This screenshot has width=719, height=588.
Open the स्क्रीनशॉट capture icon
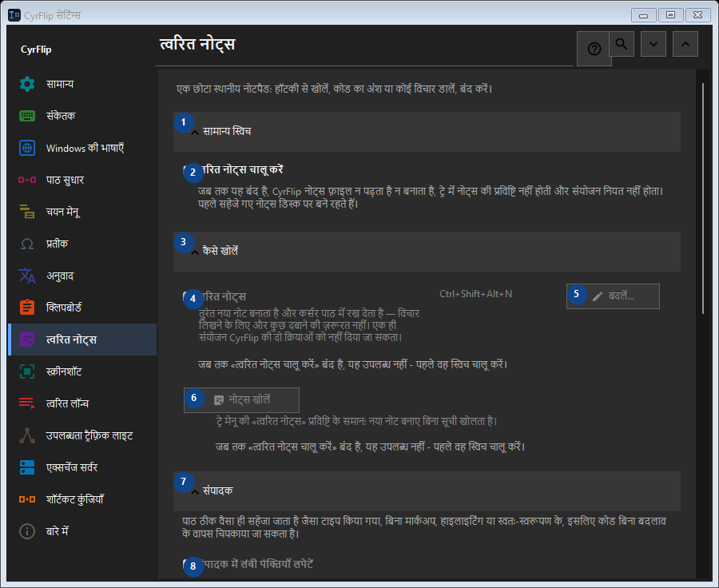pos(27,371)
